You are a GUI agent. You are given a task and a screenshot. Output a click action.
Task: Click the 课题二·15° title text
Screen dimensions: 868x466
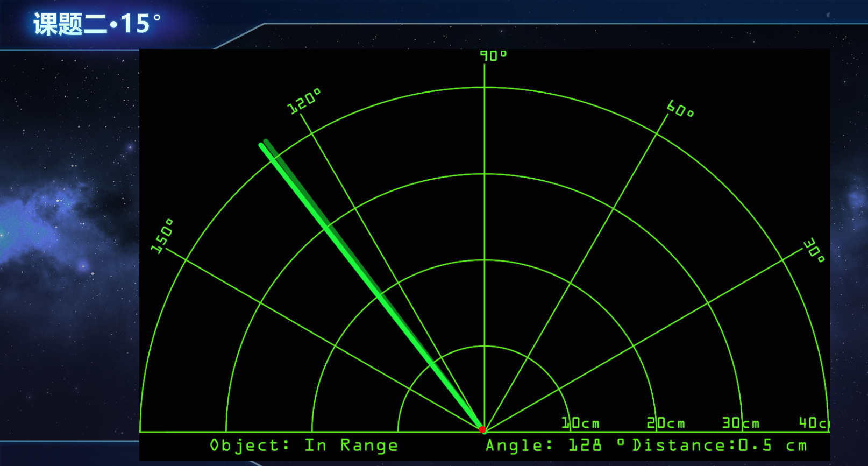pyautogui.click(x=97, y=24)
